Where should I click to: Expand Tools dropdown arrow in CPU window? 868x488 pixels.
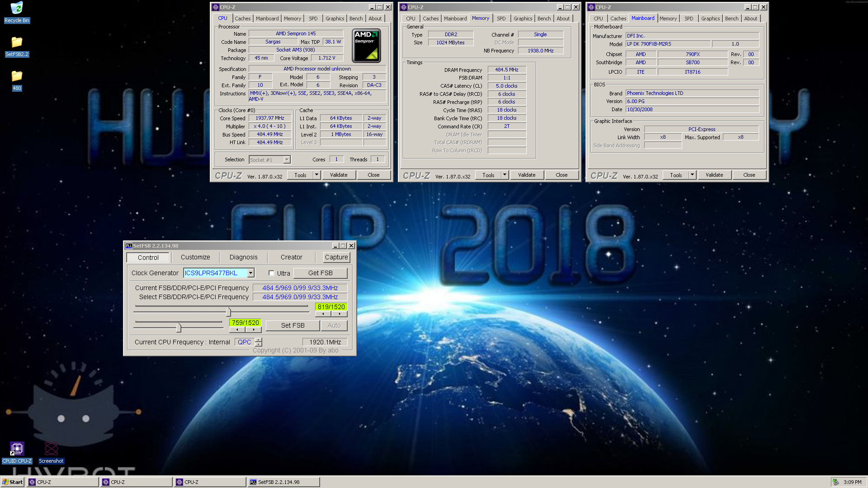(x=316, y=175)
